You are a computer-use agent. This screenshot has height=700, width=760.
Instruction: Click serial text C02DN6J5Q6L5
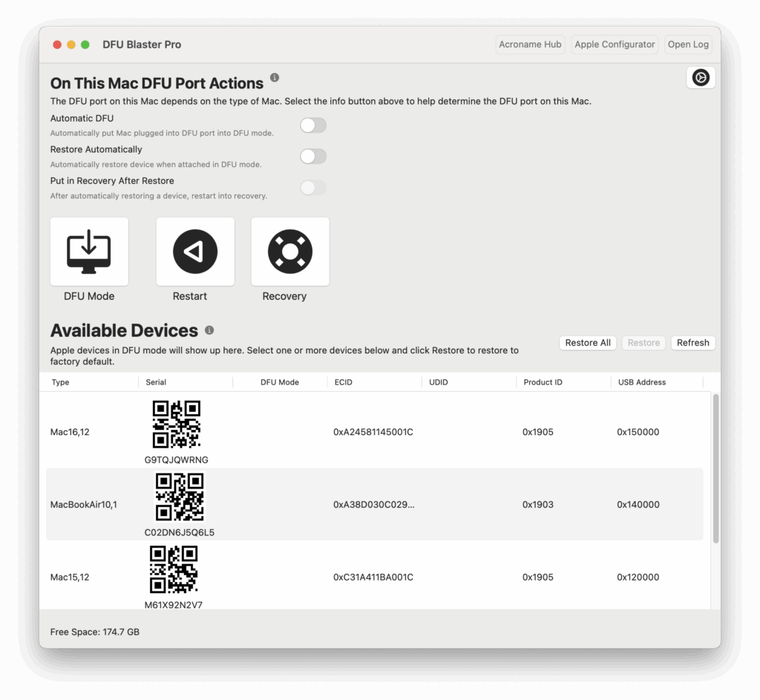(180, 533)
